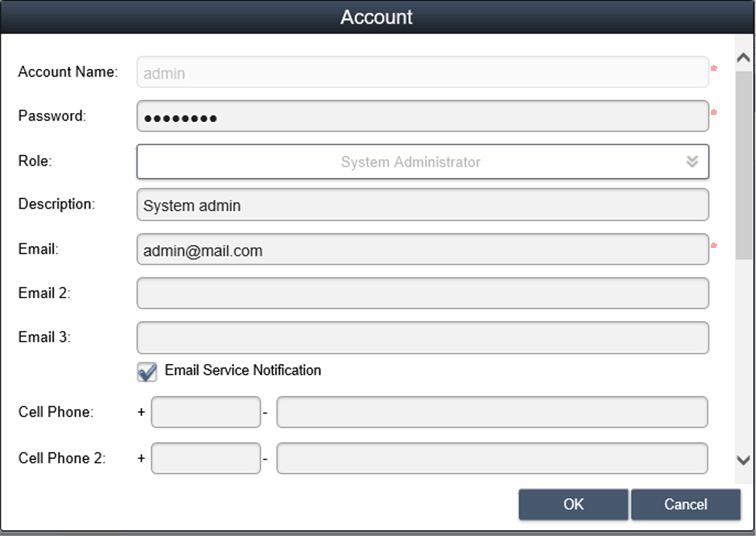Click the Cell Phone 2 number field
Screen dimensions: 756x536
pyautogui.click(x=492, y=458)
